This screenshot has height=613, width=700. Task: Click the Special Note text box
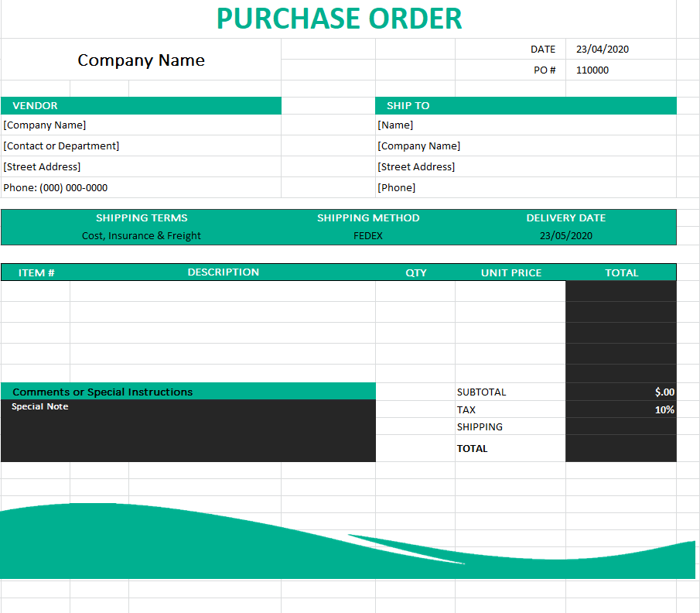(x=188, y=430)
